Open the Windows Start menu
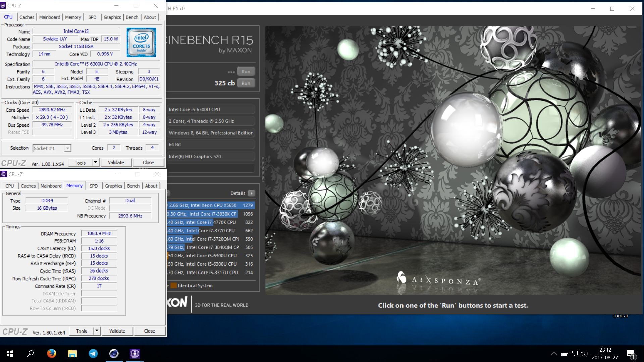The height and width of the screenshot is (362, 644). pos(10,353)
